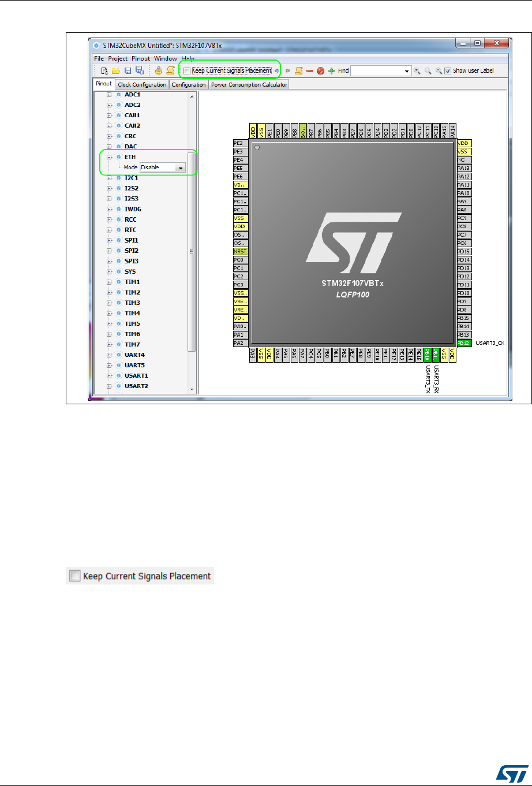Click the redo arrow in toolbar
Screen dimensions: 532x786
pyautogui.click(x=288, y=71)
